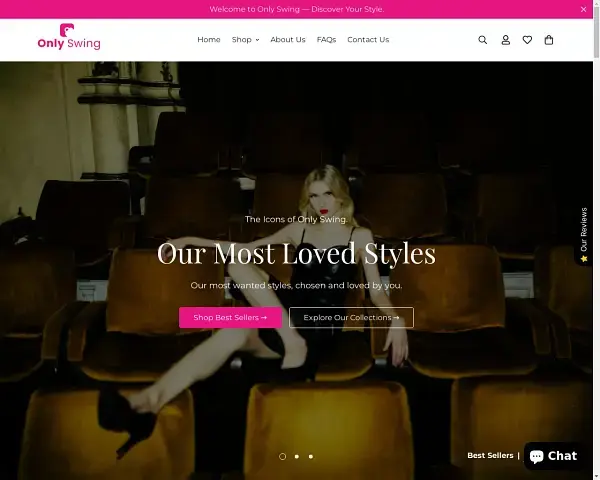Click the Shop Best Sellers button

point(230,317)
